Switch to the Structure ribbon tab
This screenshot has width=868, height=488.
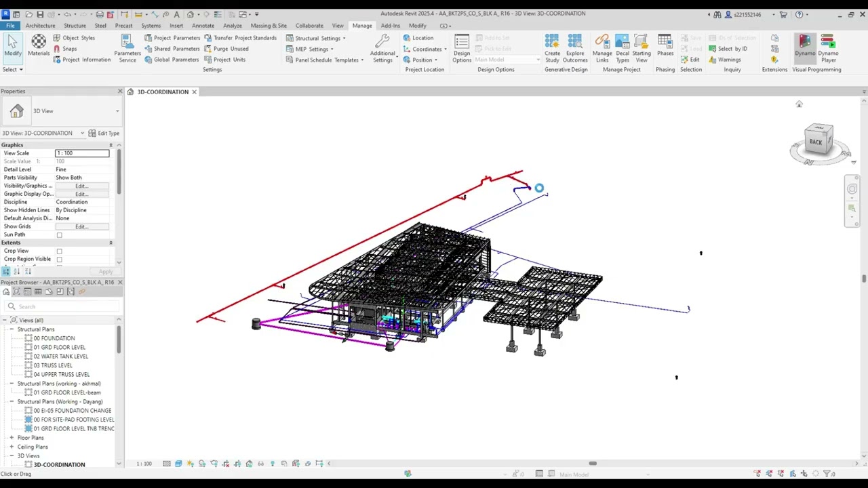click(75, 26)
